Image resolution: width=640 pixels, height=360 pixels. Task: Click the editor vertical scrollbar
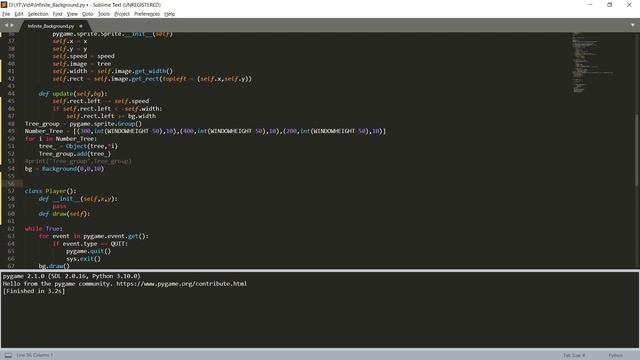tap(637, 150)
